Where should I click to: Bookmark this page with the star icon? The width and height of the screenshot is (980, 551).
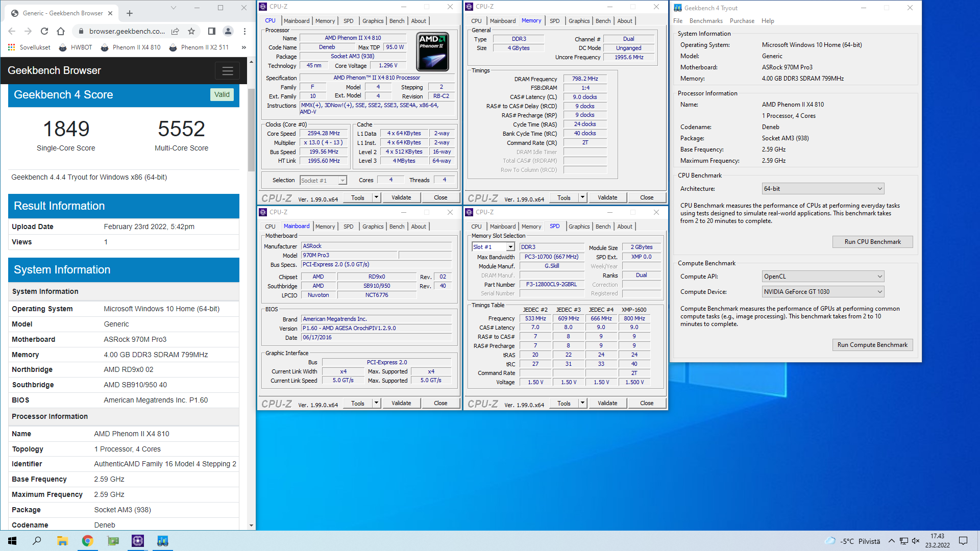[191, 31]
